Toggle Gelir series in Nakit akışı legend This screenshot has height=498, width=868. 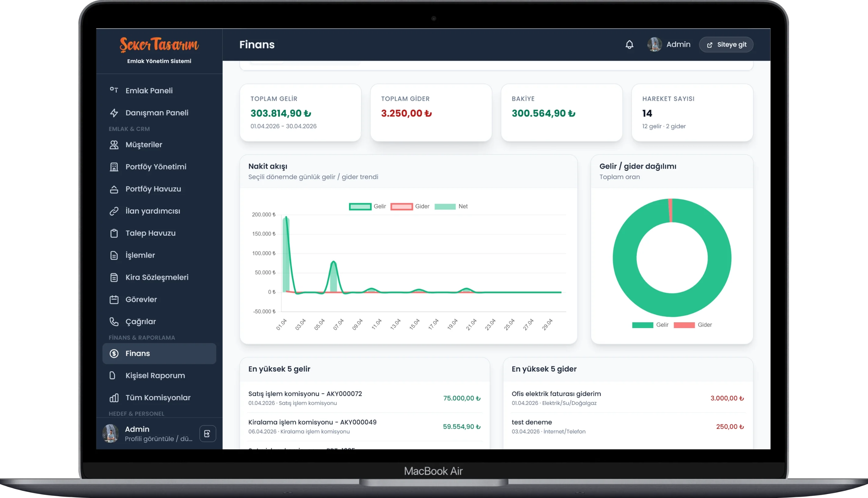pos(367,207)
